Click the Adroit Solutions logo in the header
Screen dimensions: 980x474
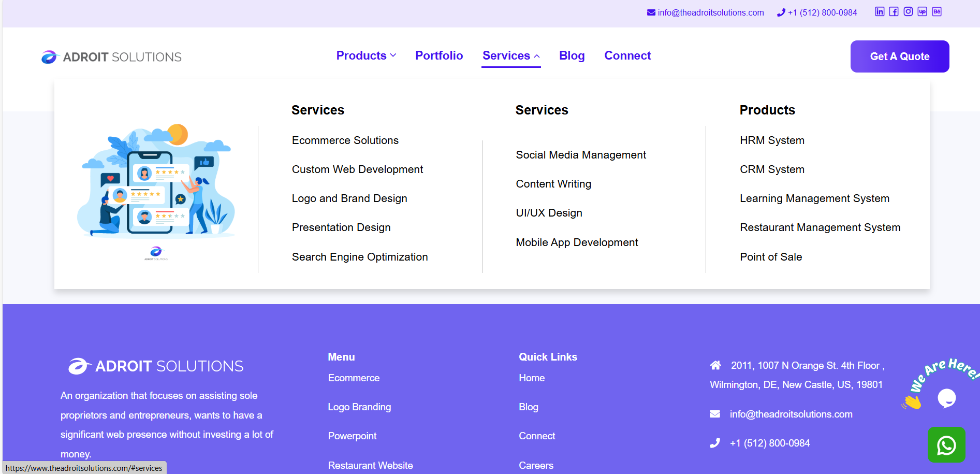pyautogui.click(x=111, y=57)
